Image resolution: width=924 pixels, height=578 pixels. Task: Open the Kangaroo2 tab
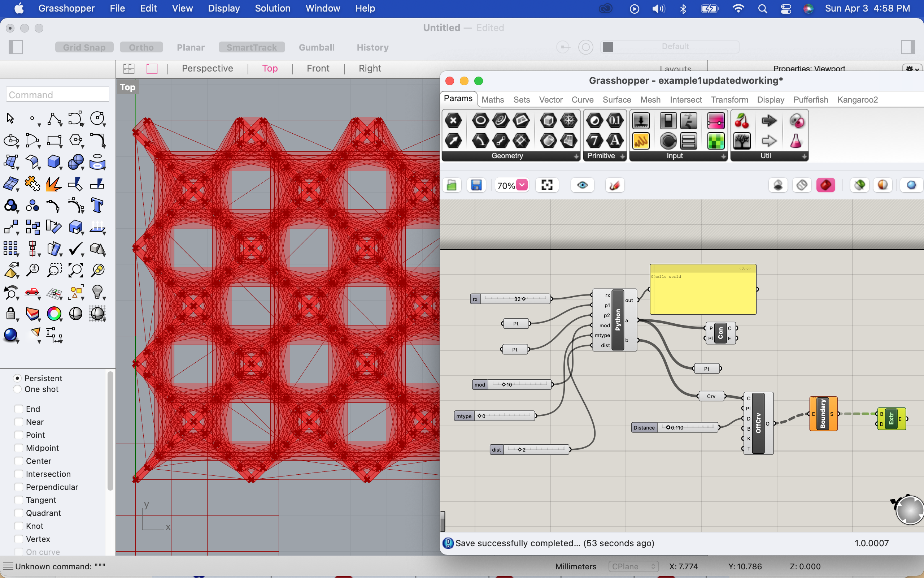[857, 100]
